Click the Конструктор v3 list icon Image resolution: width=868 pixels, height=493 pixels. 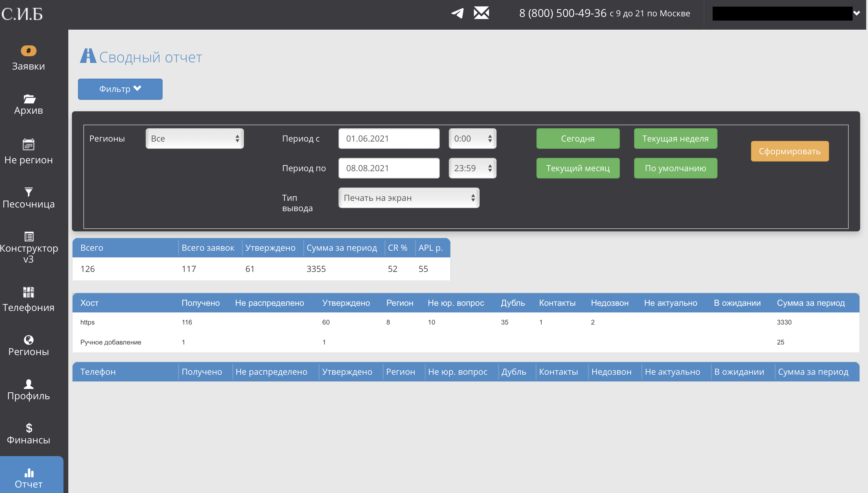coord(29,236)
